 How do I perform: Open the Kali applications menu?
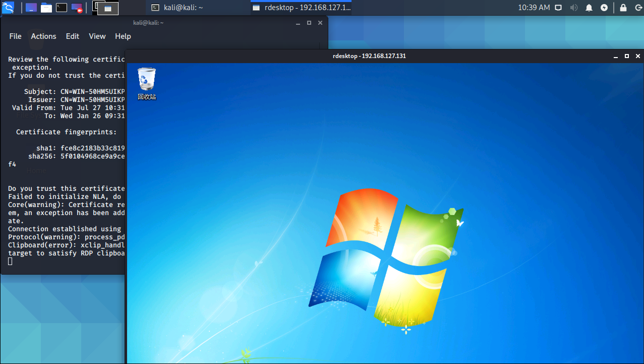click(x=8, y=8)
